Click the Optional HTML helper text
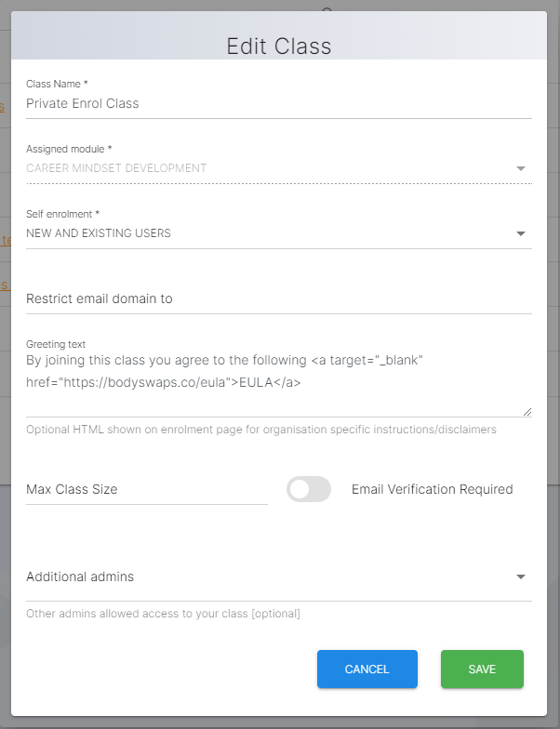This screenshot has height=729, width=560. click(x=260, y=430)
